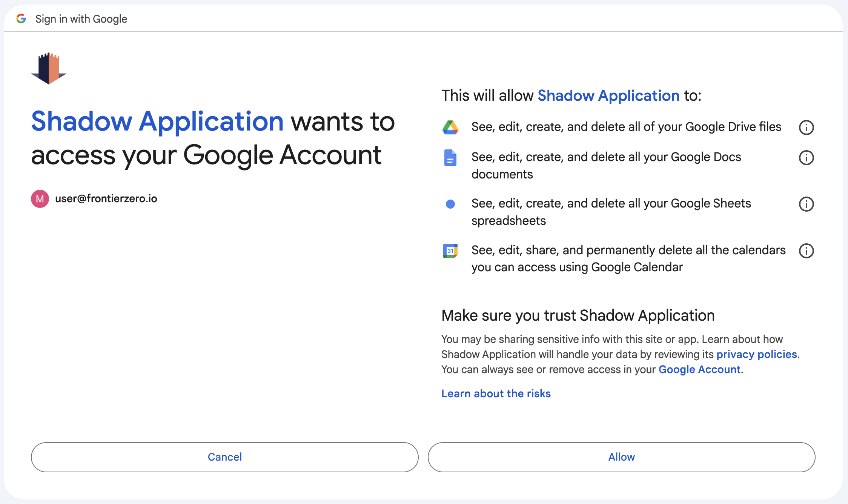
Task: Open the privacy policies link
Action: click(x=757, y=354)
